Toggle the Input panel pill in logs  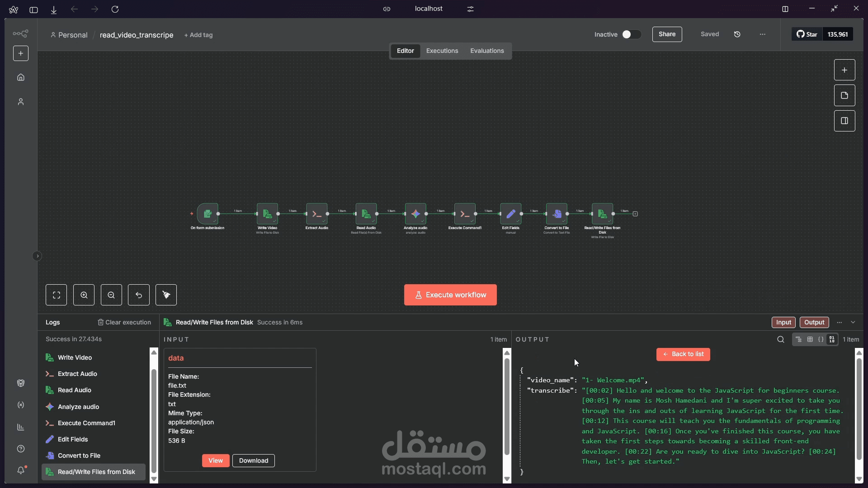[783, 322]
